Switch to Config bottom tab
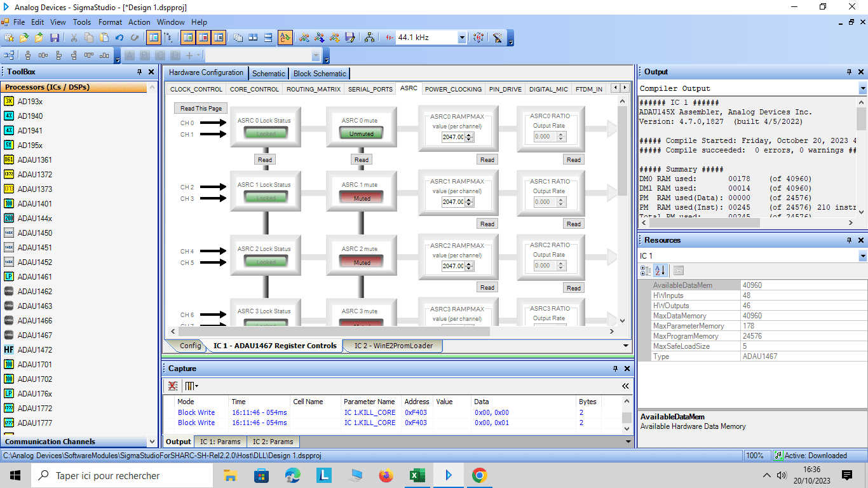868x488 pixels. tap(190, 346)
